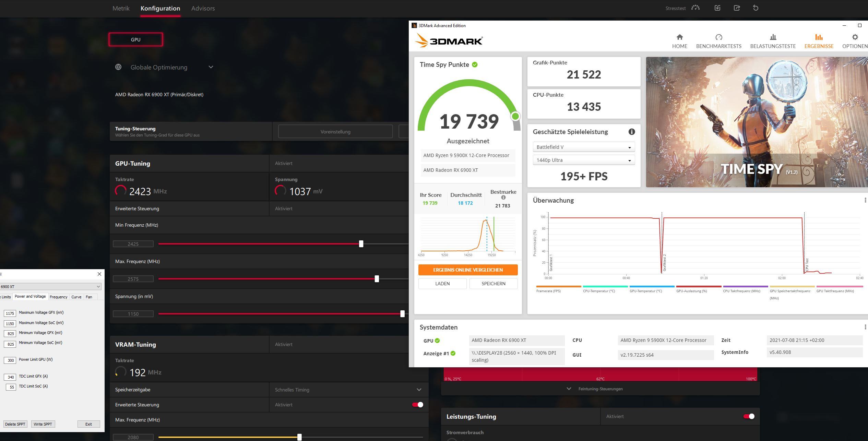Click the reset arrow icon in Radeon header
868x441 pixels.
pyautogui.click(x=756, y=8)
